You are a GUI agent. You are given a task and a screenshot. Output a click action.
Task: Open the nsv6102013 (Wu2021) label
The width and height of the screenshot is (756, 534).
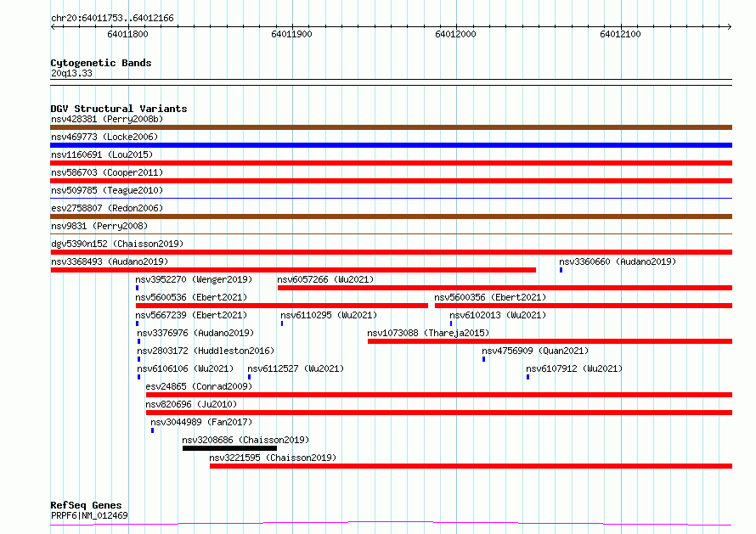(x=498, y=315)
